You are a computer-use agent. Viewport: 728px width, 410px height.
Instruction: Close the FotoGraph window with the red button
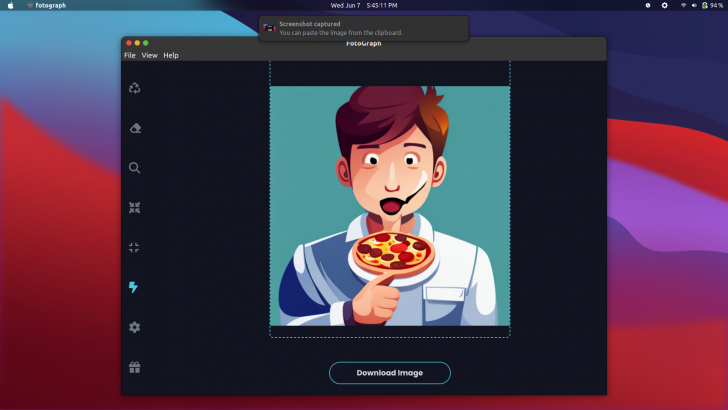(x=129, y=43)
